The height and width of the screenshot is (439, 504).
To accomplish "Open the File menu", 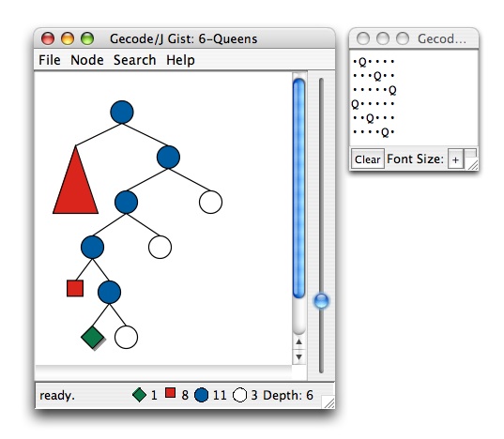I will tap(50, 60).
